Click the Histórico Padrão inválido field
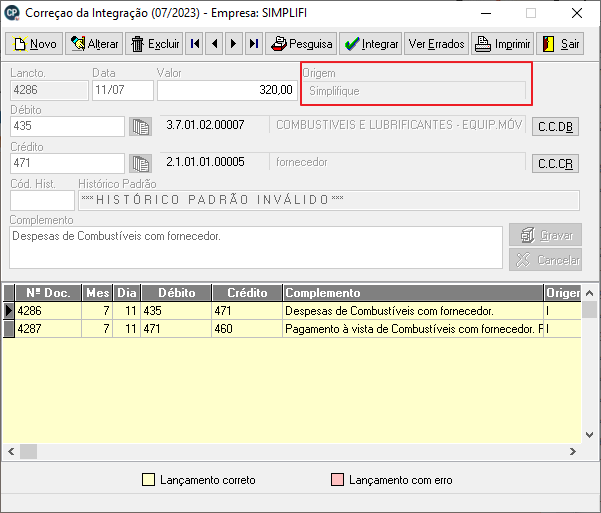This screenshot has height=513, width=601. coord(328,200)
